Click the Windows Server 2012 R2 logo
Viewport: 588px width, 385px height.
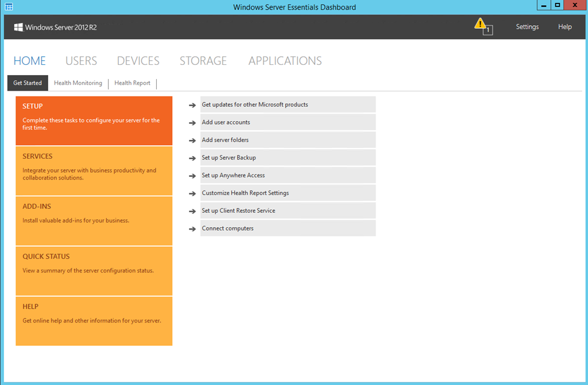pyautogui.click(x=56, y=28)
